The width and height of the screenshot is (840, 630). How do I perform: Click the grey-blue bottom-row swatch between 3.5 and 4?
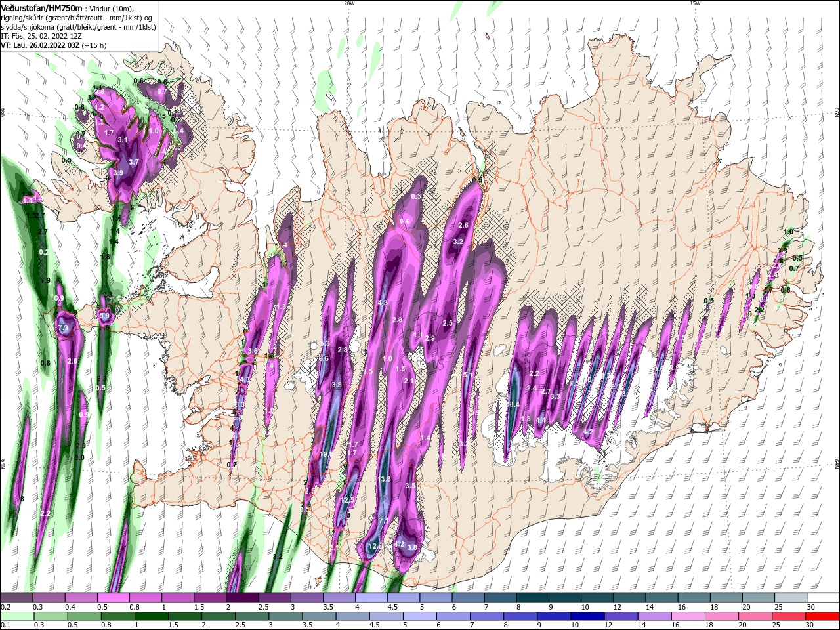(319, 616)
